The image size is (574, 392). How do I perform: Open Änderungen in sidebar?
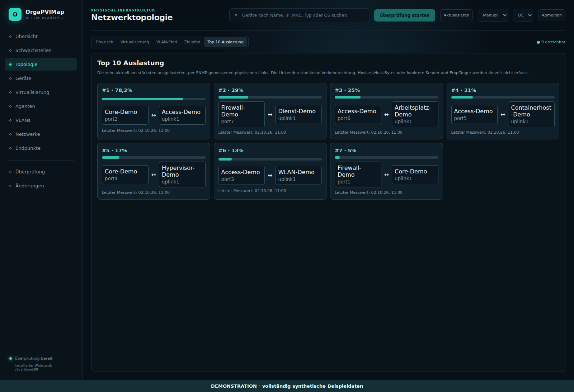pos(41,186)
